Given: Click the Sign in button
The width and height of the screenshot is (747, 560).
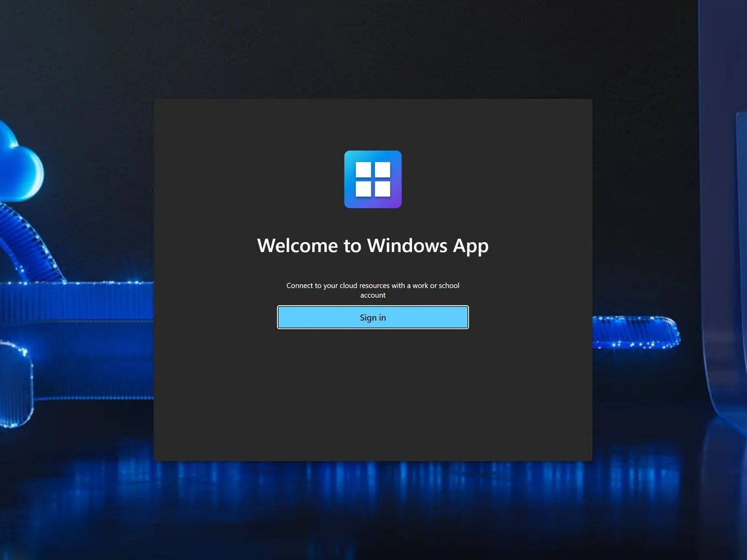Looking at the screenshot, I should (x=372, y=317).
